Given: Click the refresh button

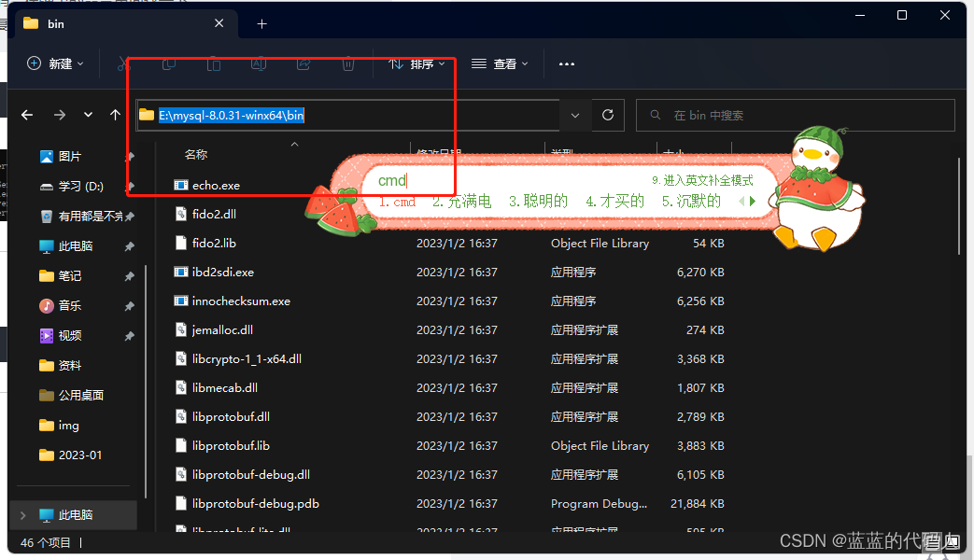Looking at the screenshot, I should pos(608,115).
